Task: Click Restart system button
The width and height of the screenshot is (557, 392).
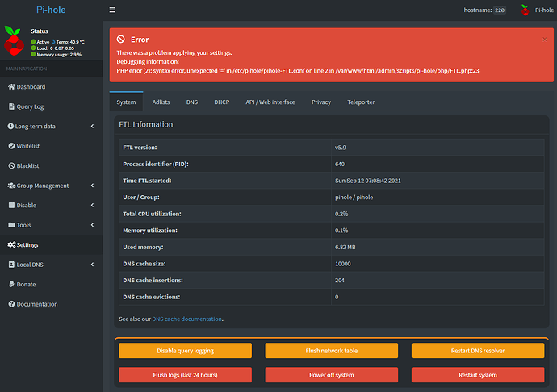Action: (478, 375)
